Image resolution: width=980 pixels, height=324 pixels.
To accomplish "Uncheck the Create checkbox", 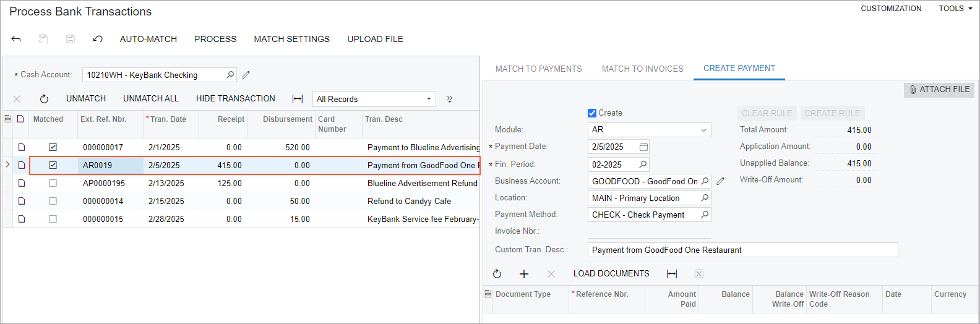I will pyautogui.click(x=592, y=113).
